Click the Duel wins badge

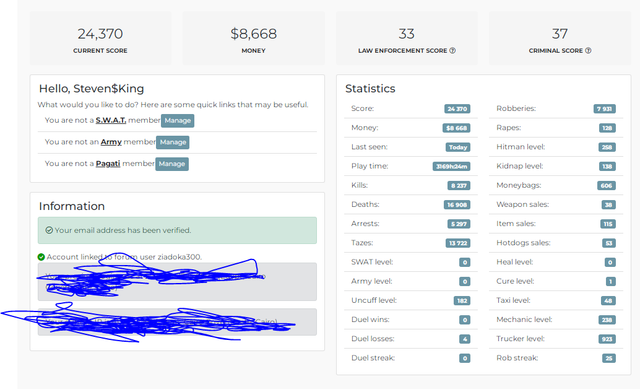[x=465, y=320]
